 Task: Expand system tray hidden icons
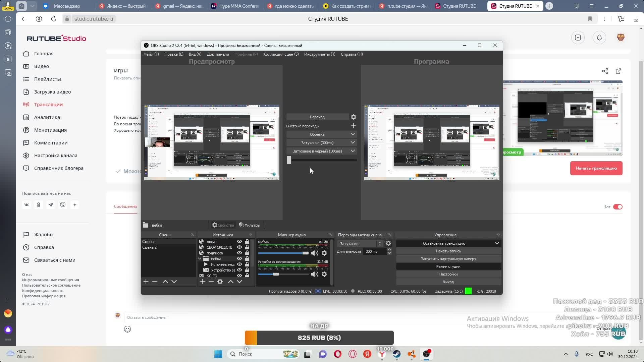click(x=566, y=354)
